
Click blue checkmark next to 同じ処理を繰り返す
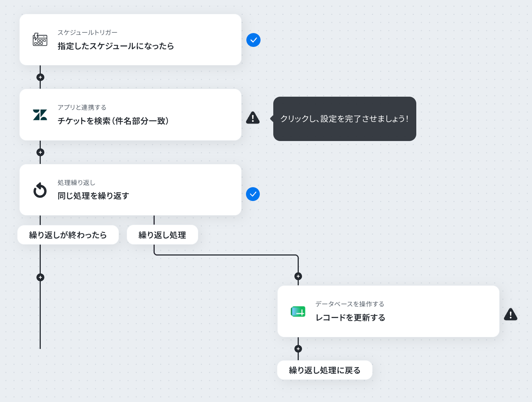pyautogui.click(x=253, y=194)
